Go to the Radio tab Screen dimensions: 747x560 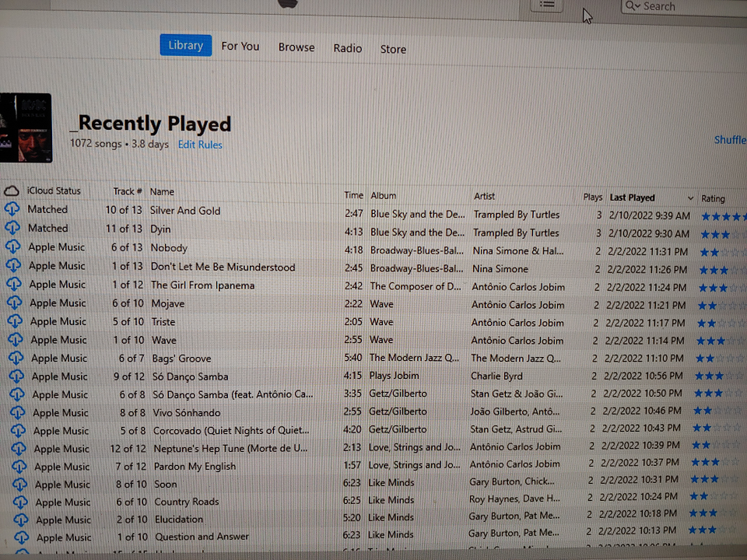click(x=347, y=48)
